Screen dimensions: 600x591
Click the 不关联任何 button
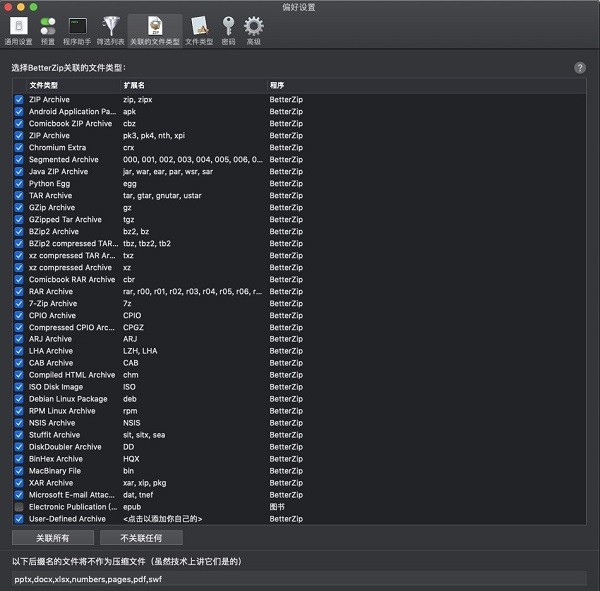141,538
